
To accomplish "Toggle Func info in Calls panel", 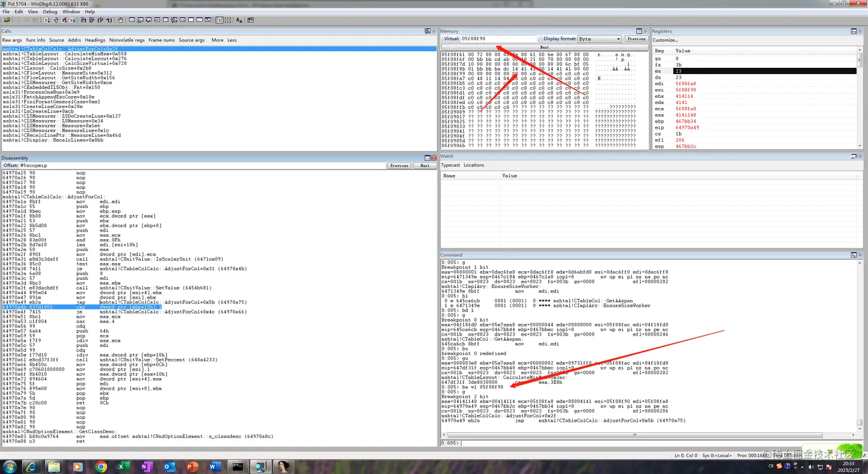I will click(36, 40).
